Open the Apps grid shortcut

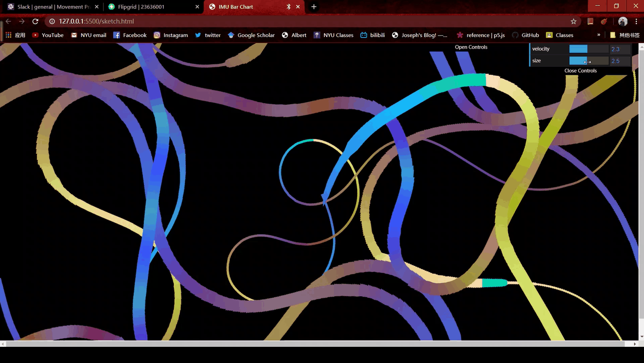coord(15,35)
